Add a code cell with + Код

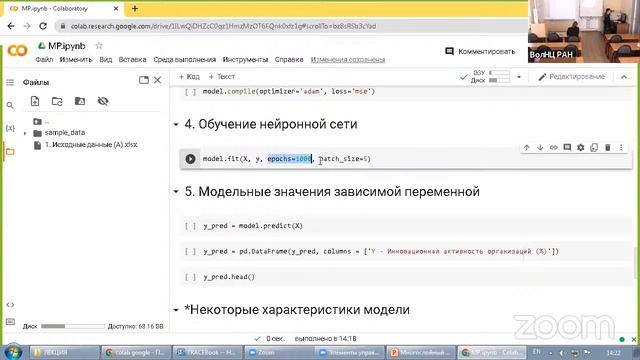[x=189, y=77]
